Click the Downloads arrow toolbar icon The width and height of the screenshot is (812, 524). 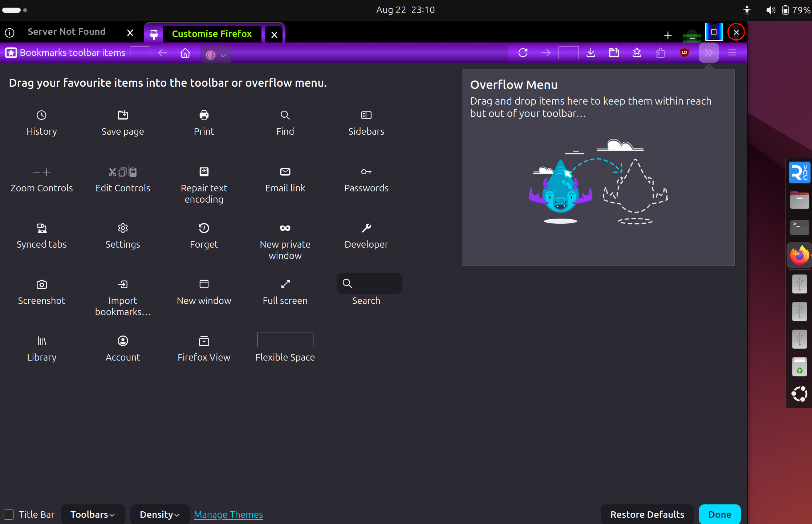click(x=591, y=53)
